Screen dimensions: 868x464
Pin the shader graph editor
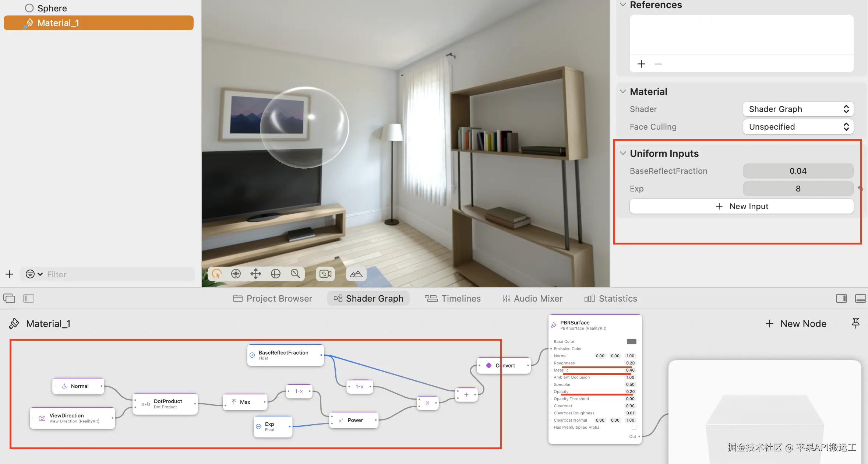click(855, 323)
